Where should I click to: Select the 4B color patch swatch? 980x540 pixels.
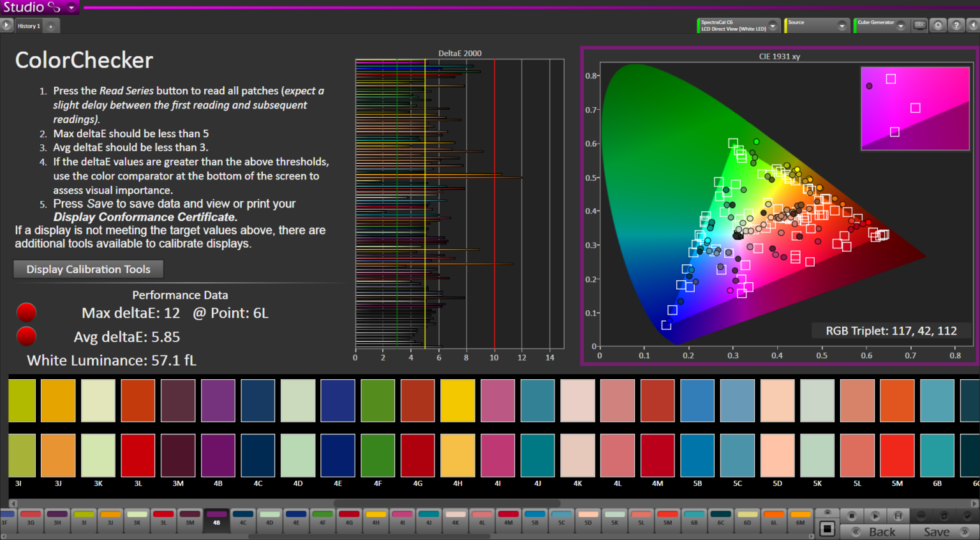[218, 520]
